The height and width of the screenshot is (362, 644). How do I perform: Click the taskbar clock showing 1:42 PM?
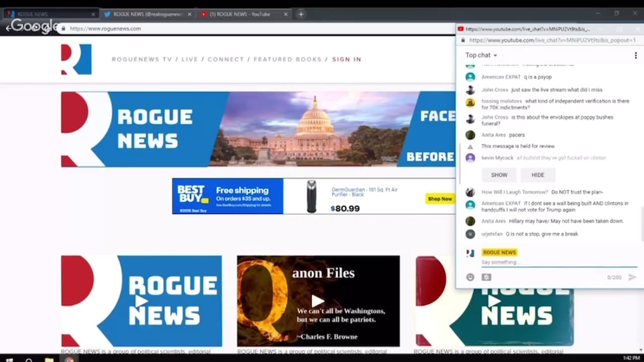tap(631, 358)
